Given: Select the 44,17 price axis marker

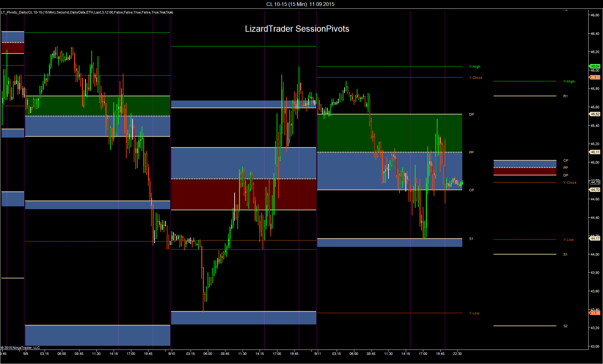Looking at the screenshot, I should click(x=595, y=238).
